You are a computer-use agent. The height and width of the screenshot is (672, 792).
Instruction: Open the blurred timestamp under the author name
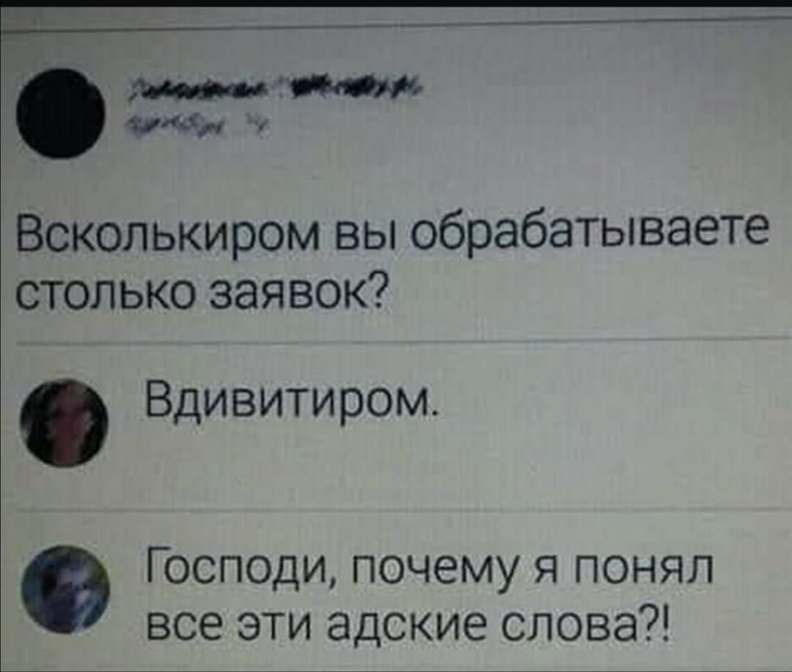pos(200,123)
